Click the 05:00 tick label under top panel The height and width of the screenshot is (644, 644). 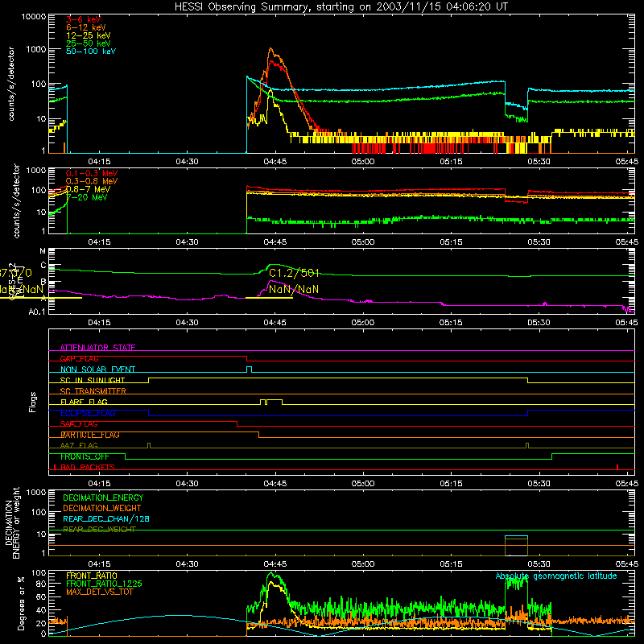[x=363, y=162]
